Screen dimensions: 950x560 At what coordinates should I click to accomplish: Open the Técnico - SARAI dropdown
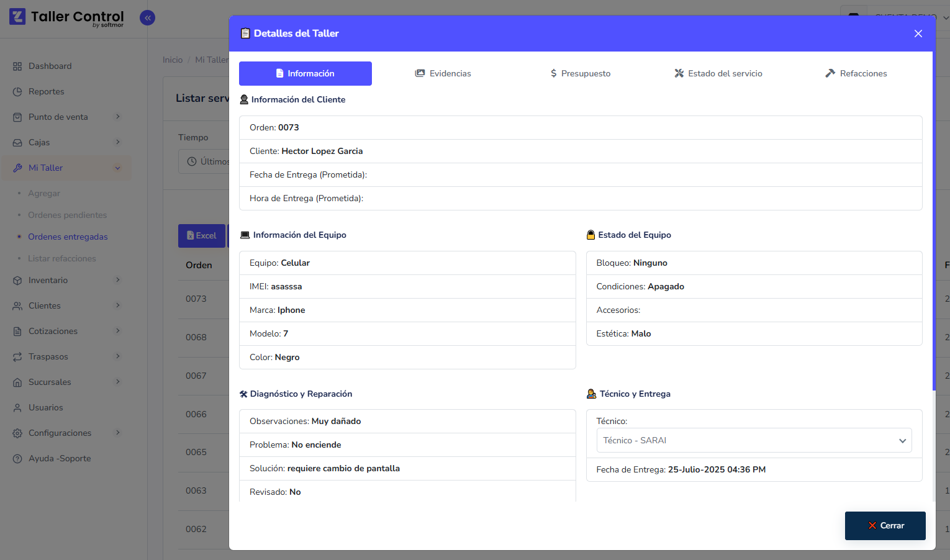coord(753,440)
